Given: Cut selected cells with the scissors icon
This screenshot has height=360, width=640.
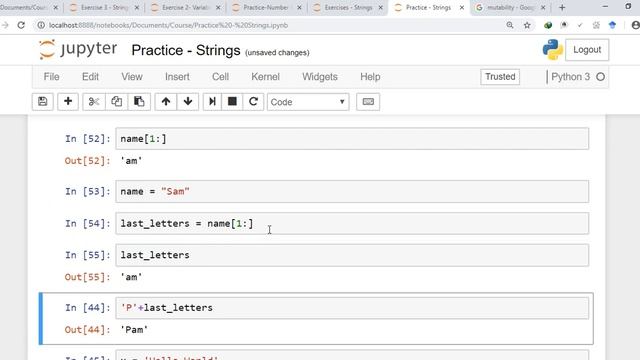Looking at the screenshot, I should pyautogui.click(x=93, y=102).
